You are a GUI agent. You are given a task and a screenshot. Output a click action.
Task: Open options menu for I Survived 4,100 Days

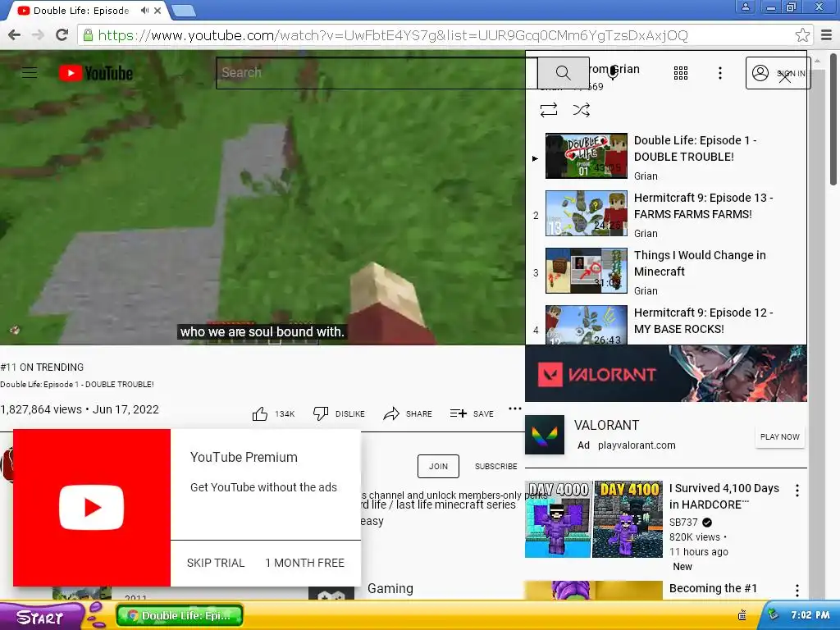click(x=797, y=491)
